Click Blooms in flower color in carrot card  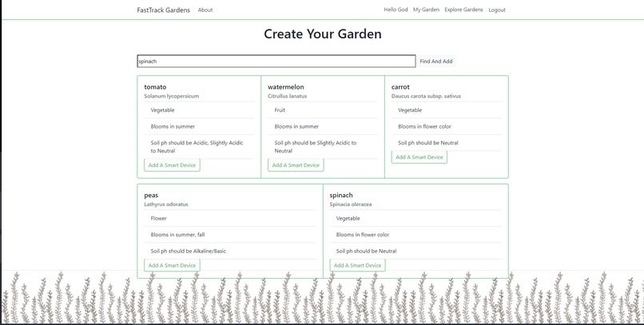(447, 126)
